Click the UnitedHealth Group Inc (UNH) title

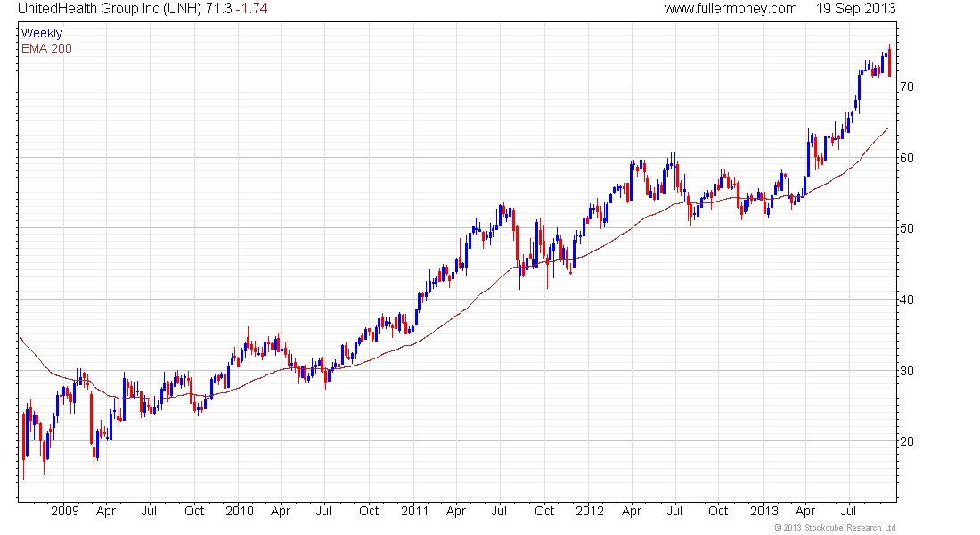pos(110,9)
